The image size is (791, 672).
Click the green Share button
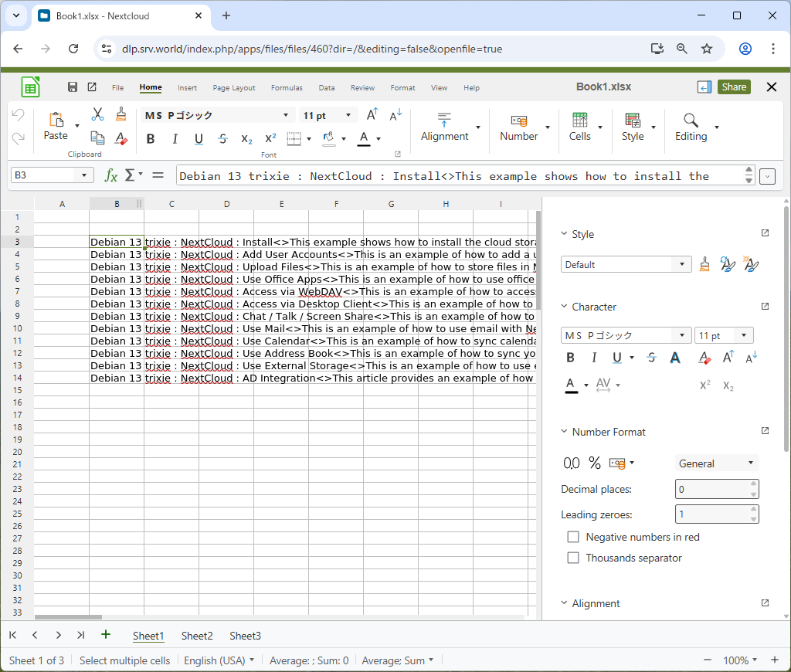click(x=734, y=87)
